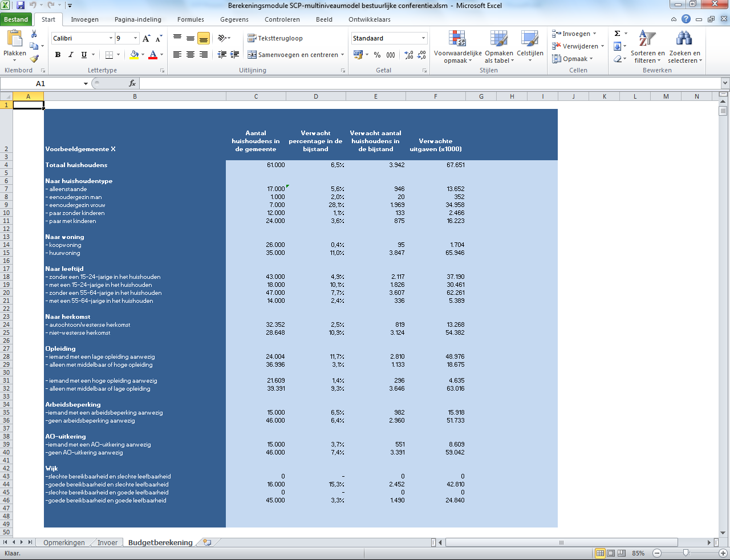Click the Fill down arrow icon
The height and width of the screenshot is (560, 730).
click(x=617, y=46)
